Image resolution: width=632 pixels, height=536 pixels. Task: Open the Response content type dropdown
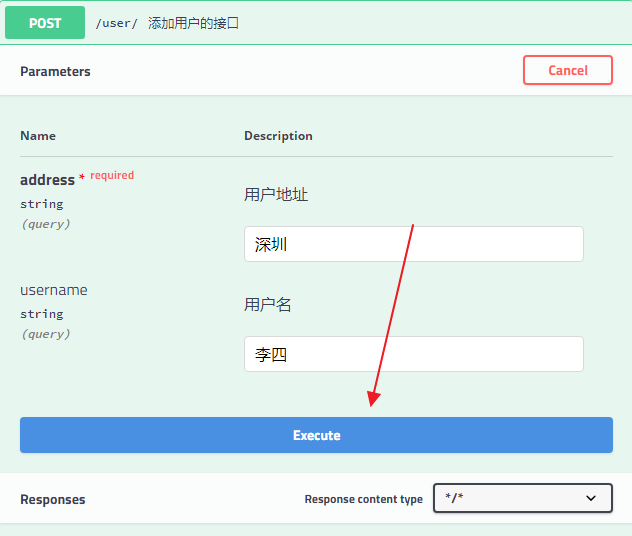coord(522,498)
